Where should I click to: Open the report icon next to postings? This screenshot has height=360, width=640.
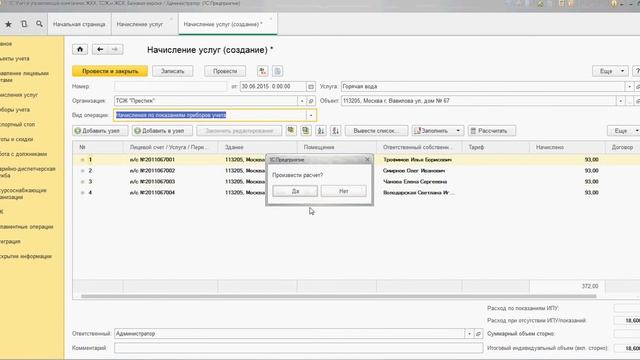coord(278,71)
